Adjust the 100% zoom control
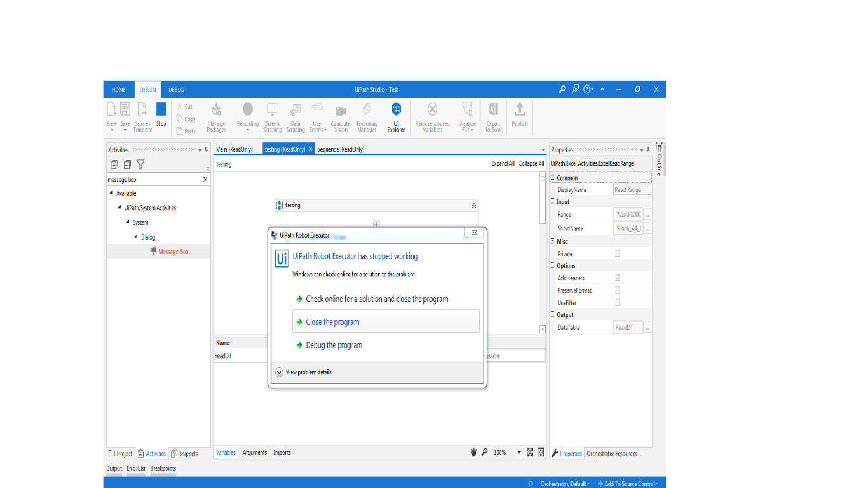This screenshot has width=868, height=488. coord(501,452)
